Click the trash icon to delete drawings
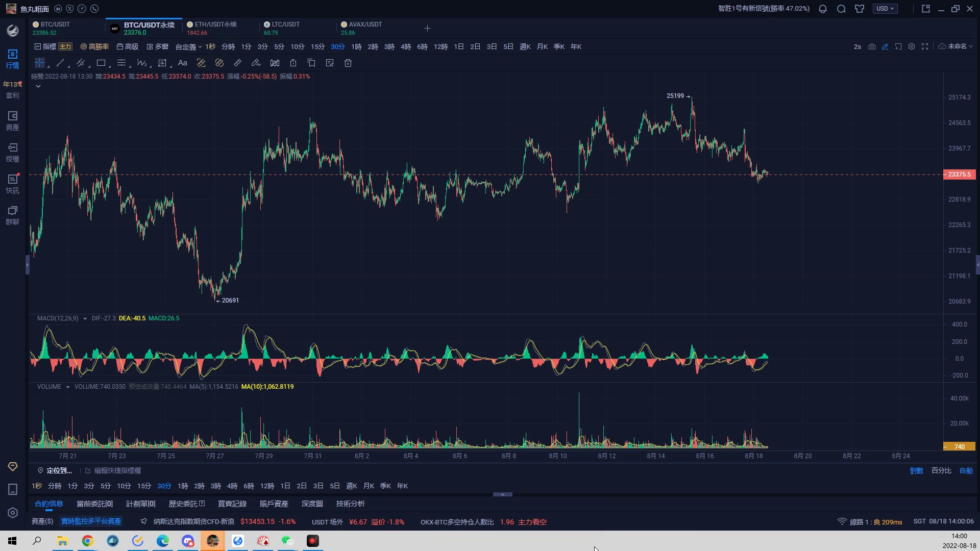This screenshot has width=980, height=551. point(348,63)
